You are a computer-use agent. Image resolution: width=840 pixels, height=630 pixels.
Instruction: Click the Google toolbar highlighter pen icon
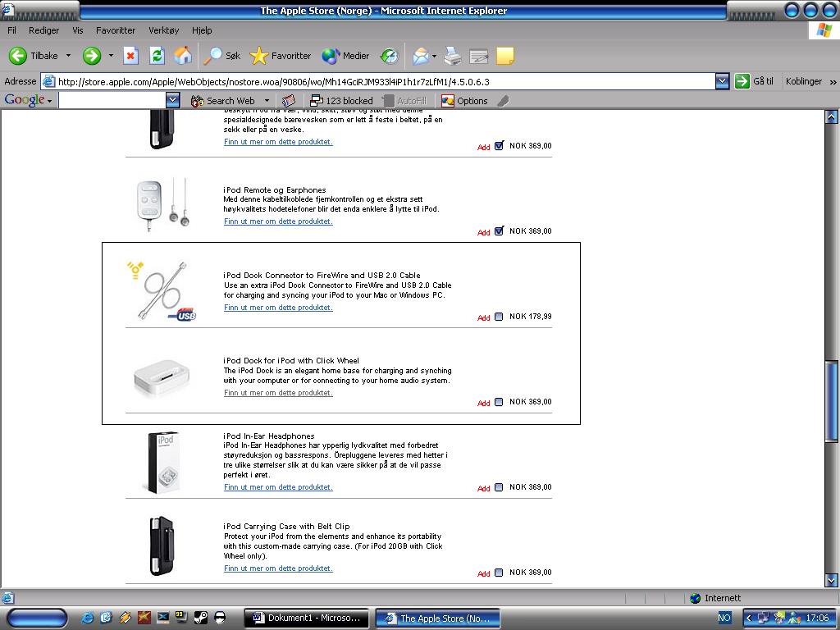click(x=503, y=101)
